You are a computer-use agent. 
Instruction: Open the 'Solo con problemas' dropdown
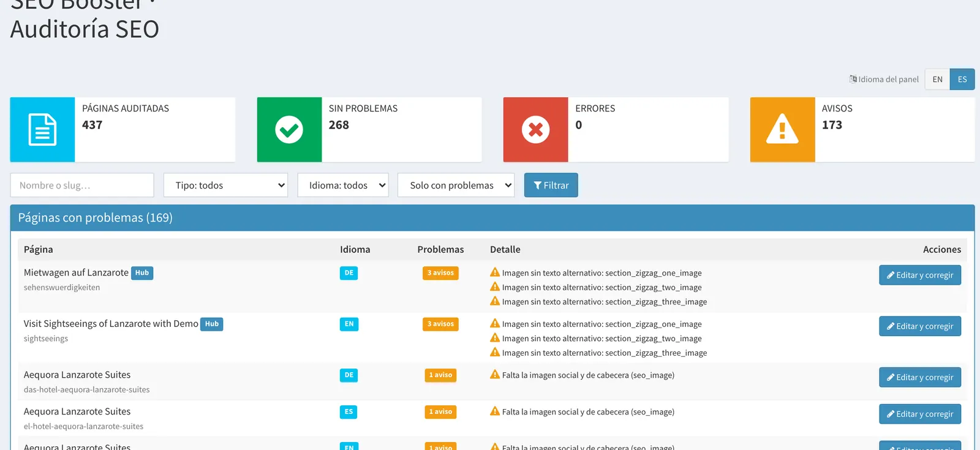click(456, 185)
